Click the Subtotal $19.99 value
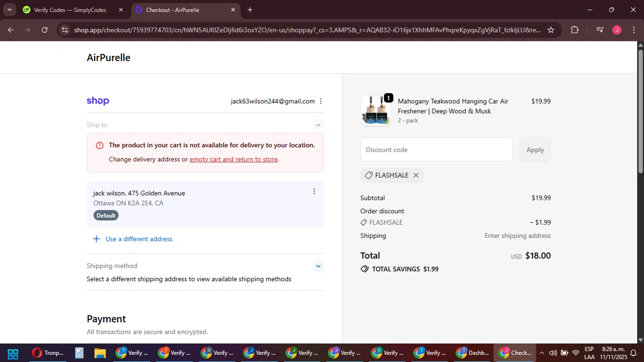Viewport: 644px width, 362px height. click(541, 198)
